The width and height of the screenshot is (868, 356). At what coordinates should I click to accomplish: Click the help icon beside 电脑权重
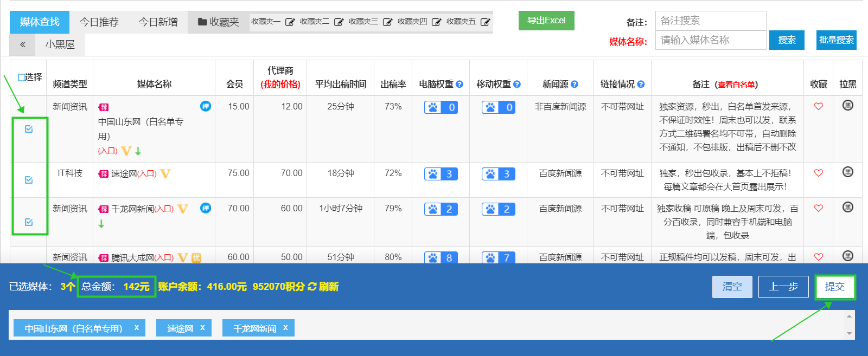[459, 84]
